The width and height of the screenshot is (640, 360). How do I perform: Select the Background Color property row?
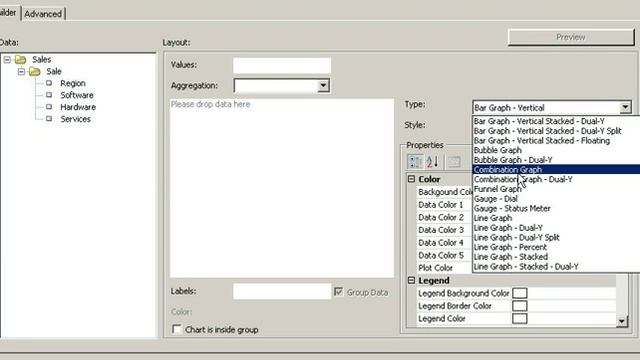[444, 192]
